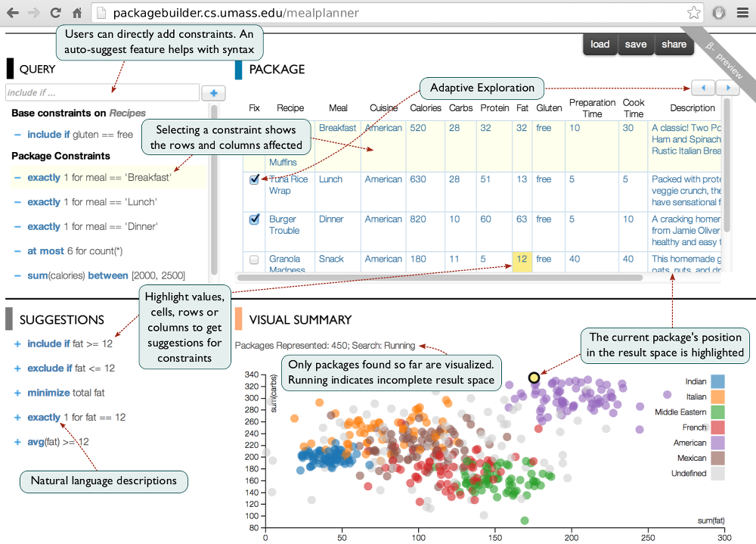This screenshot has height=544, width=756.
Task: Click the Indian blue legend swatch
Action: [717, 381]
